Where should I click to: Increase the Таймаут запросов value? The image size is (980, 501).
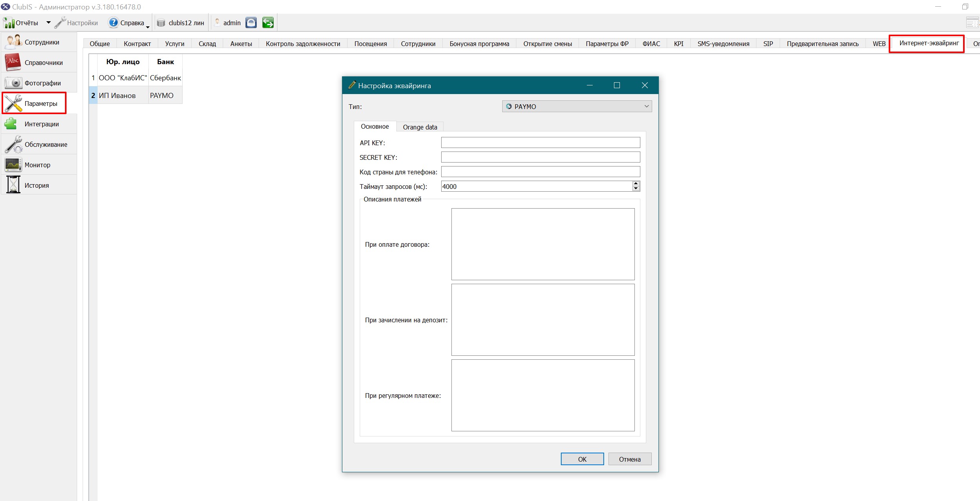(636, 184)
